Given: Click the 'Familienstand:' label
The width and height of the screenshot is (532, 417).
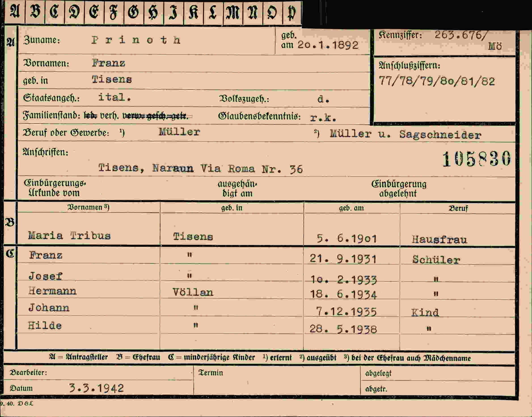Looking at the screenshot, I should pyautogui.click(x=51, y=115).
